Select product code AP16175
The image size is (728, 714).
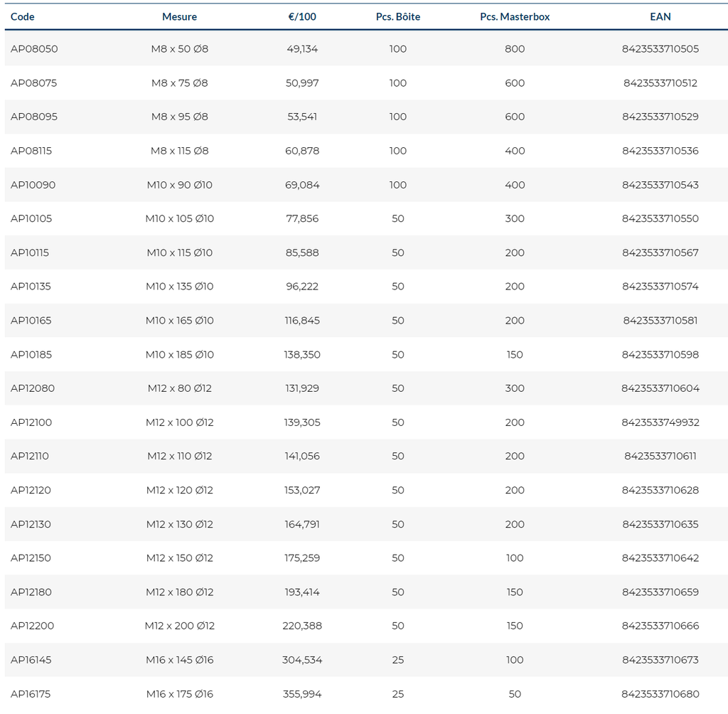pyautogui.click(x=31, y=694)
